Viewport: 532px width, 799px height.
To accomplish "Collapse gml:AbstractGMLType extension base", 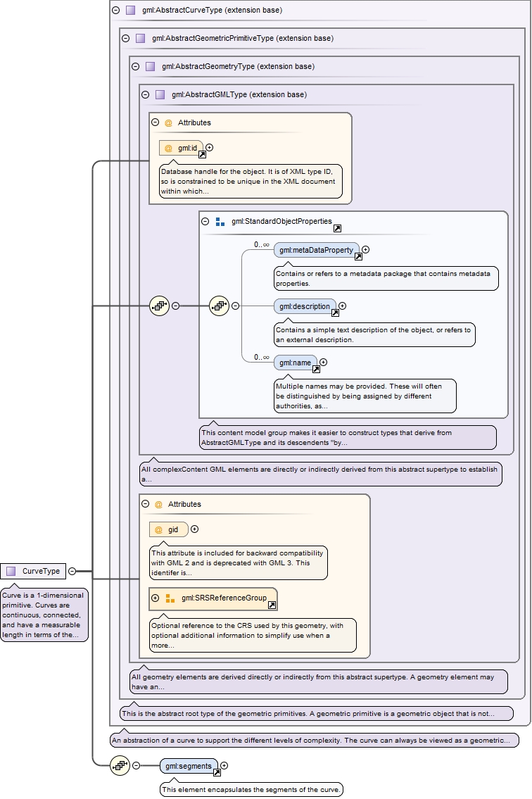I will (145, 94).
